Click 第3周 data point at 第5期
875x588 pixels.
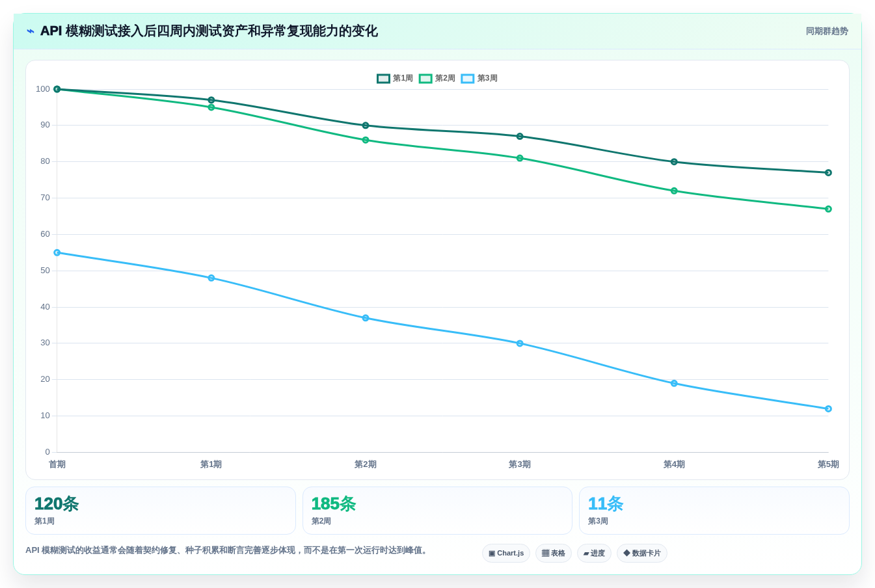(x=828, y=408)
